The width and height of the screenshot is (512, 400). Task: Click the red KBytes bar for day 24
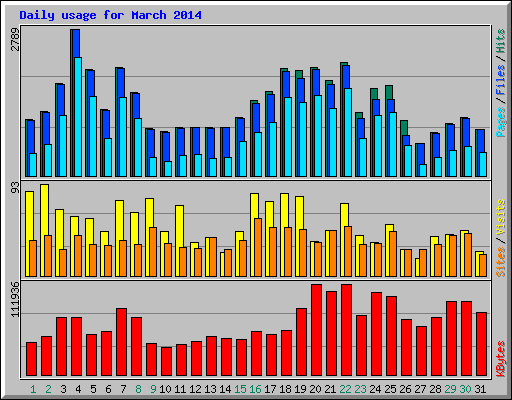point(376,334)
